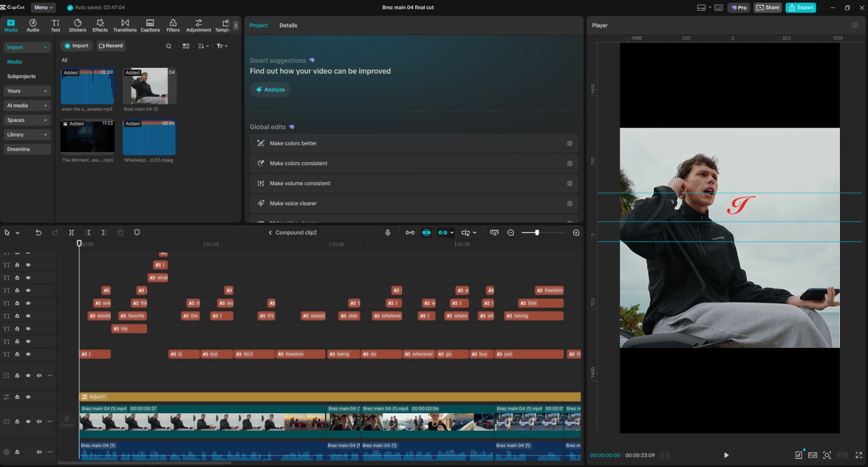868x467 pixels.
Task: Open the Menu dropdown in title bar
Action: (43, 8)
